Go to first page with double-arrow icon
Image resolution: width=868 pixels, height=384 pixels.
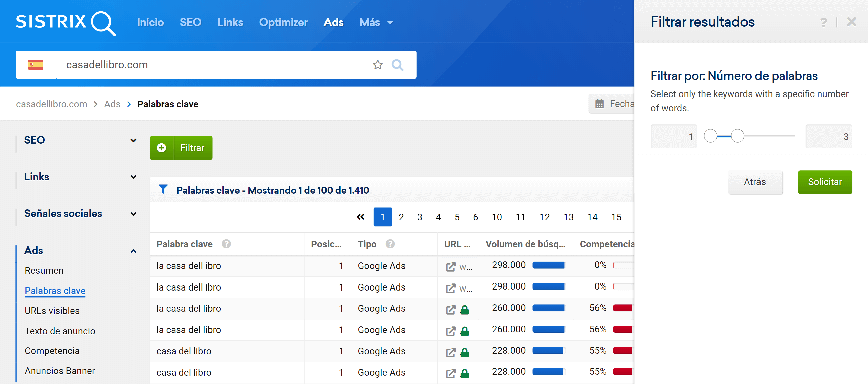360,217
